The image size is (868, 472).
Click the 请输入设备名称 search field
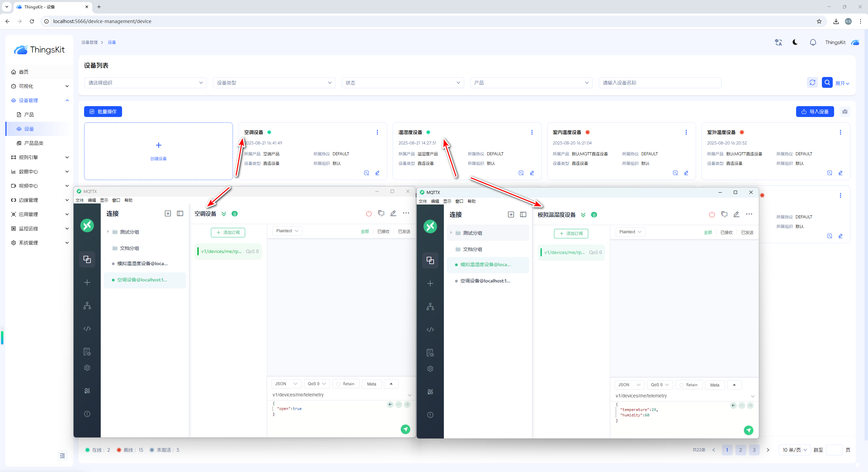click(x=659, y=83)
